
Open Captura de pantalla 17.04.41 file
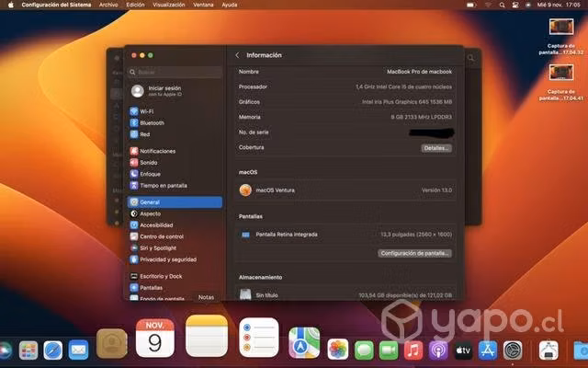tap(561, 83)
